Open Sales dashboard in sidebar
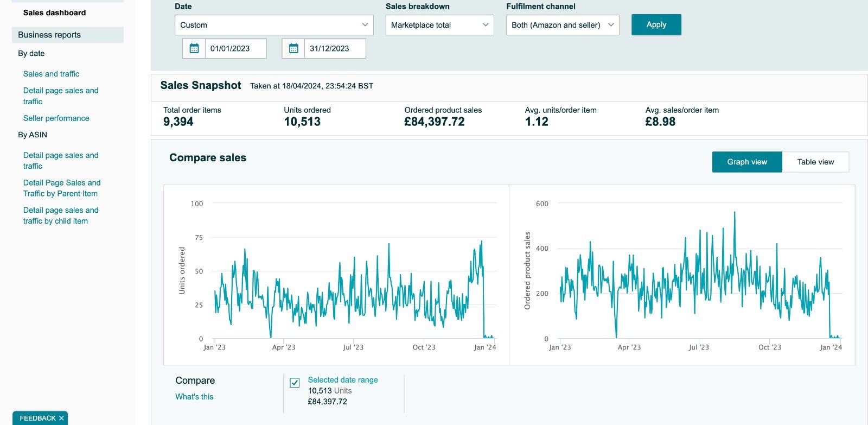The height and width of the screenshot is (425, 868). click(x=54, y=12)
